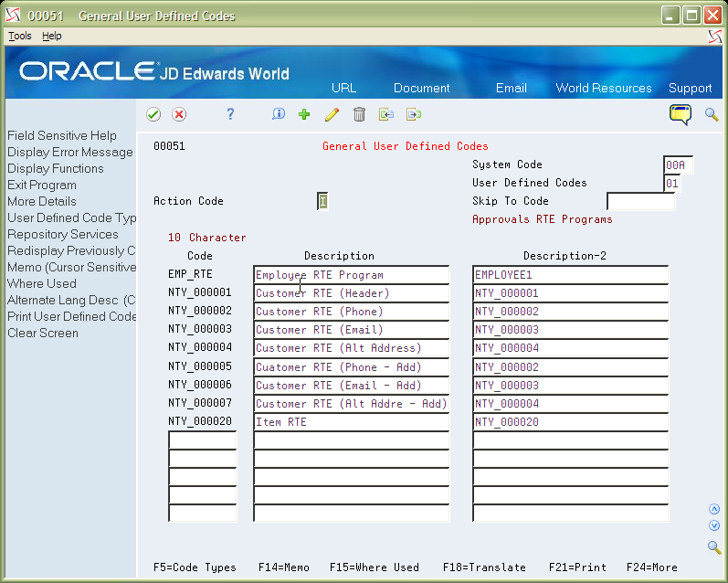Image resolution: width=728 pixels, height=583 pixels.
Task: Select Where Used in sidebar
Action: pyautogui.click(x=42, y=283)
